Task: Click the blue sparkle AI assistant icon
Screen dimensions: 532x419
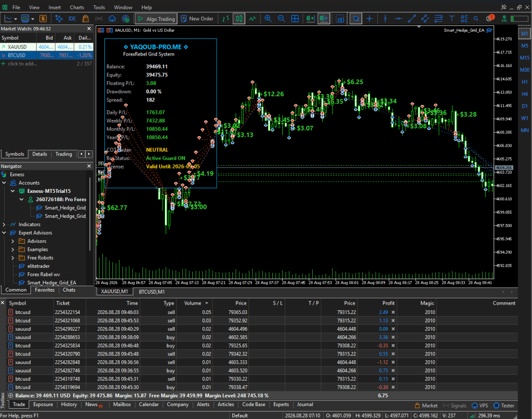Action: [x=59, y=19]
